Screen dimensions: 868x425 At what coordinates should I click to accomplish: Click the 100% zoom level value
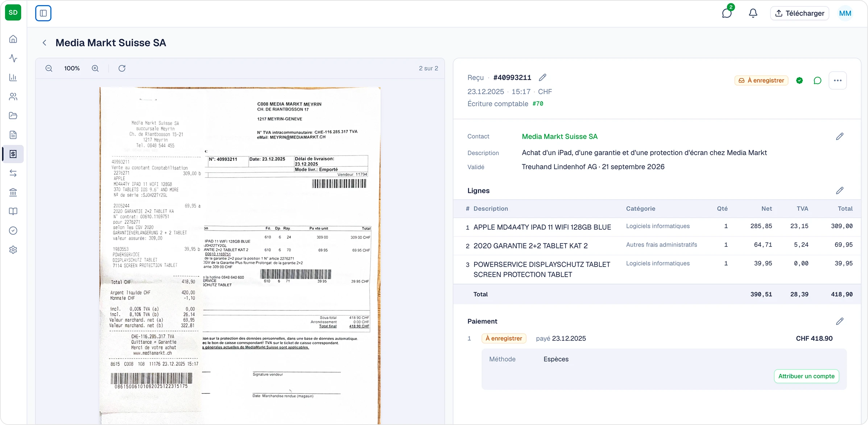(x=72, y=68)
